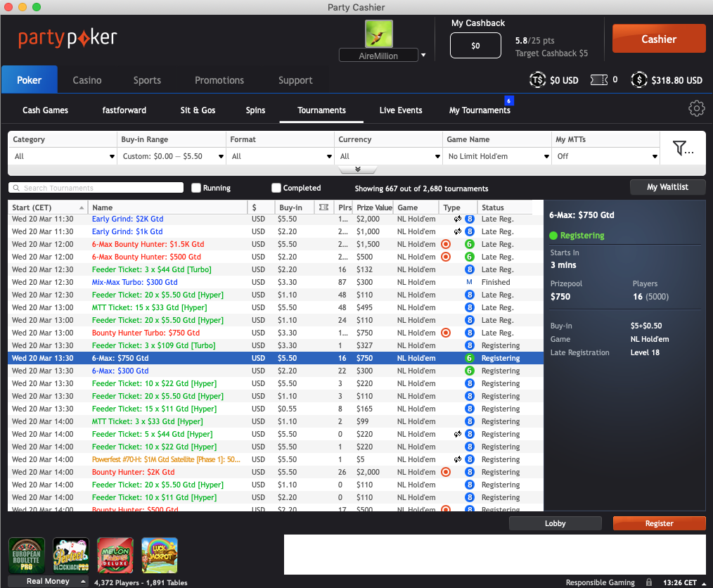Click the re-entry icon on Early Grind $1k row

point(458,231)
